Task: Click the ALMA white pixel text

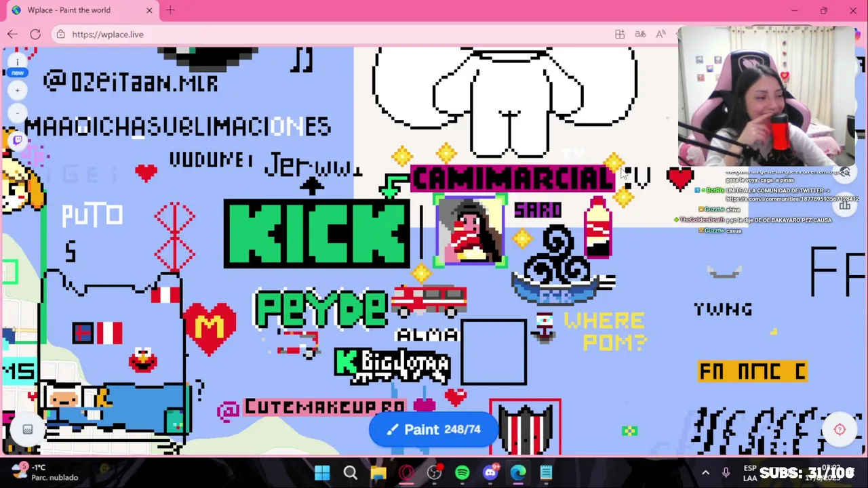Action: 427,335
